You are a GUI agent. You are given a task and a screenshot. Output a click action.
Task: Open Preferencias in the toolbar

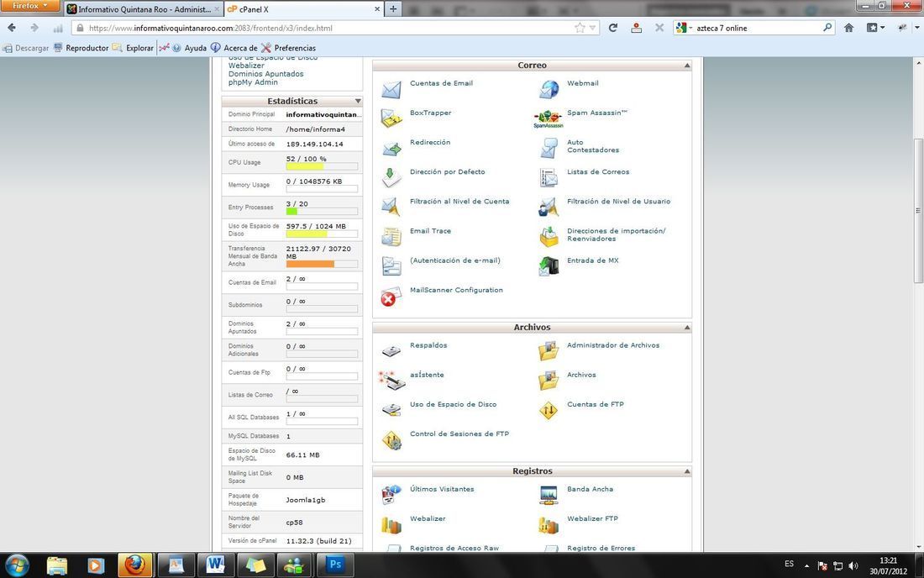[289, 49]
